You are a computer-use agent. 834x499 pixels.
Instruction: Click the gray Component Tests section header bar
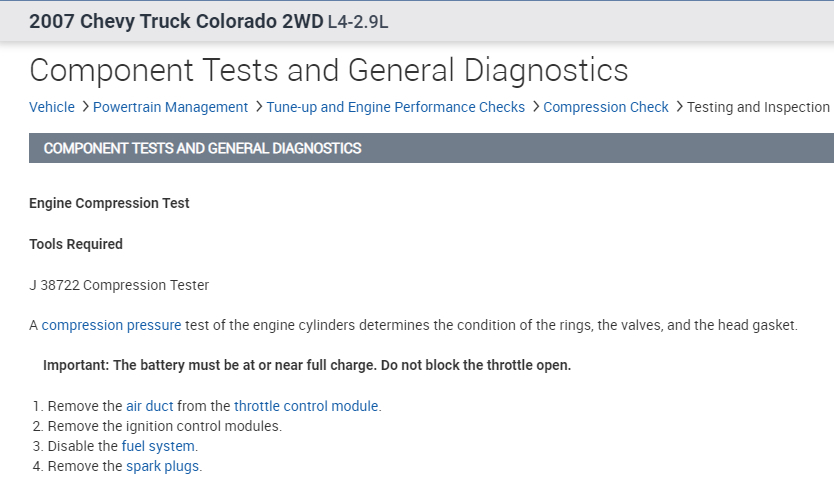click(430, 148)
